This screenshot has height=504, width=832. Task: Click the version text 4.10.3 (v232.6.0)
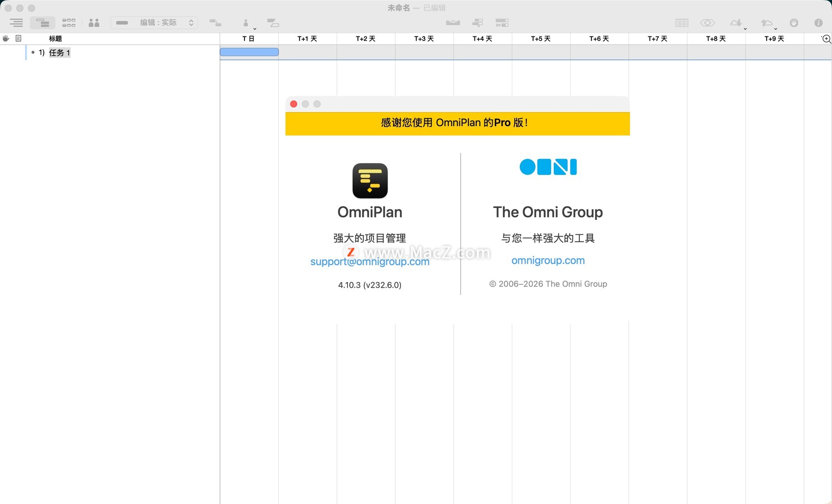coord(370,285)
